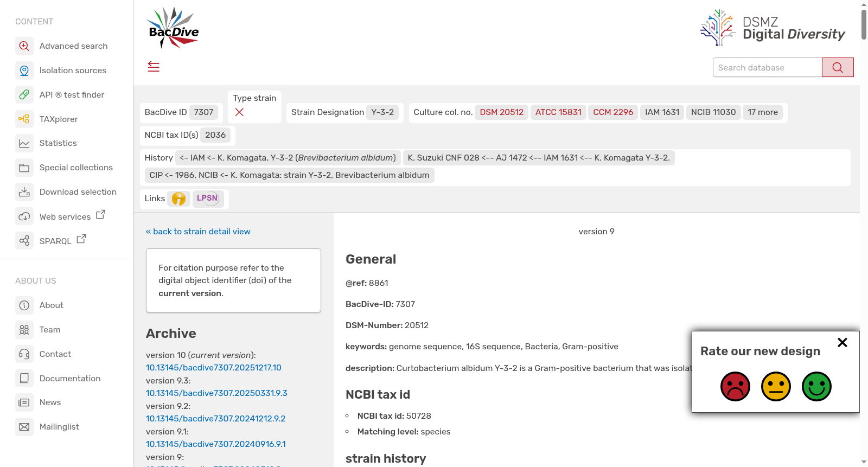
Task: Click the SPARQL external link arrow
Action: [x=81, y=239]
